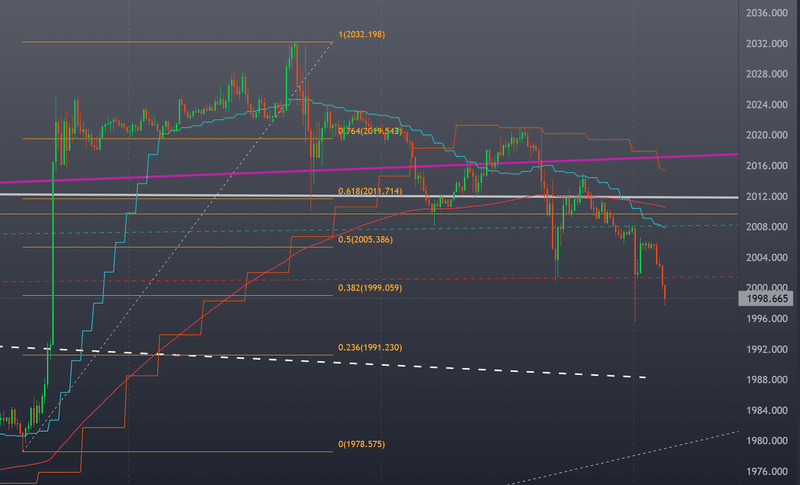Click the 2032.000 price scale label

coord(766,44)
